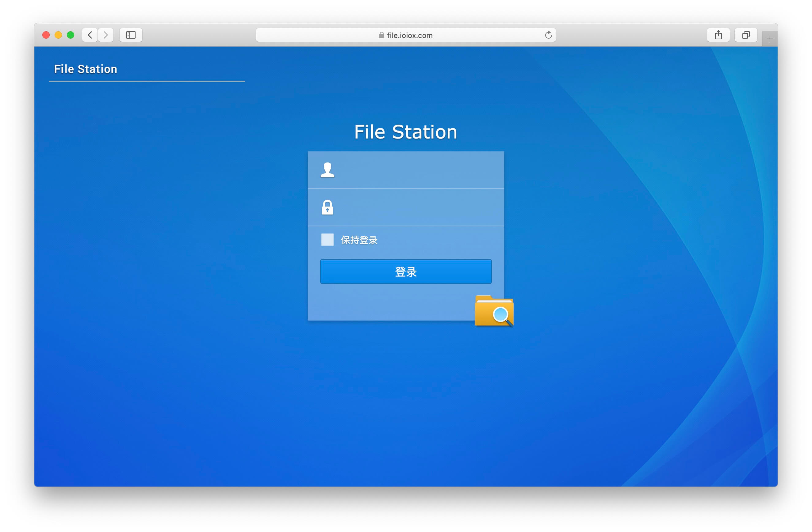
Task: Click the 登录 login button
Action: click(x=406, y=272)
